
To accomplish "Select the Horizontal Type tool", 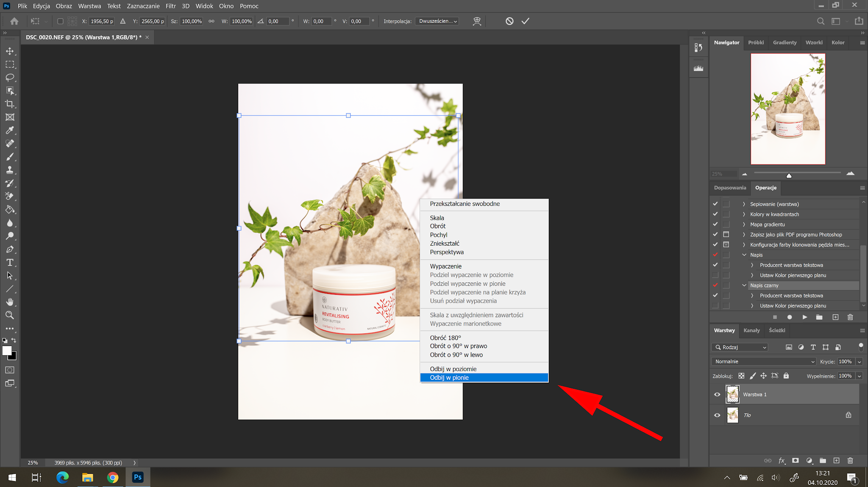I will (10, 263).
